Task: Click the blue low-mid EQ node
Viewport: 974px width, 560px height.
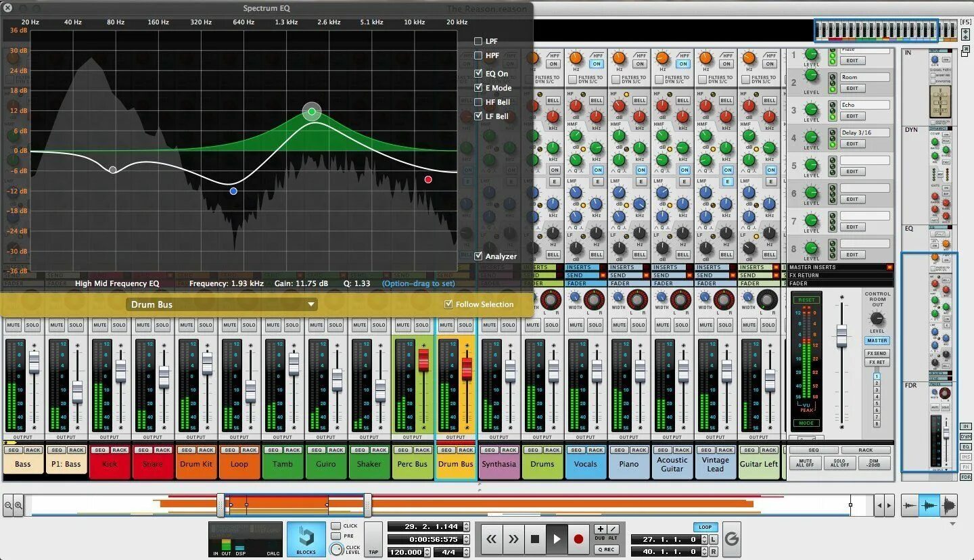Action: tap(233, 191)
